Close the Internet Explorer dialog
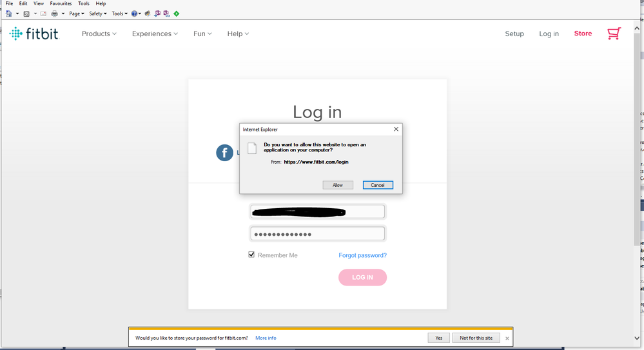This screenshot has width=644, height=350. point(396,129)
